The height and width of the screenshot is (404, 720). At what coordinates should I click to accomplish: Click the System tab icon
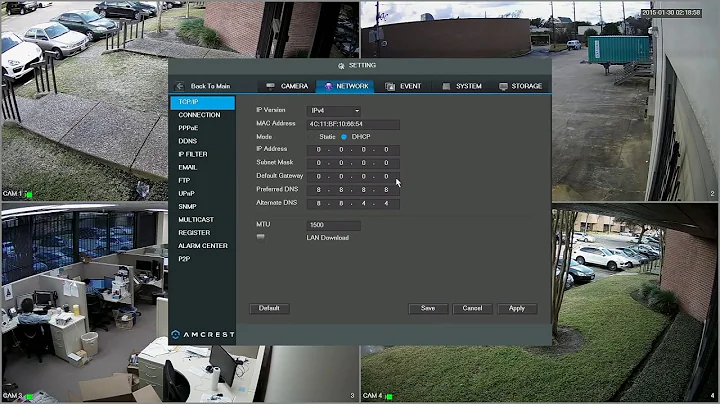tap(446, 86)
